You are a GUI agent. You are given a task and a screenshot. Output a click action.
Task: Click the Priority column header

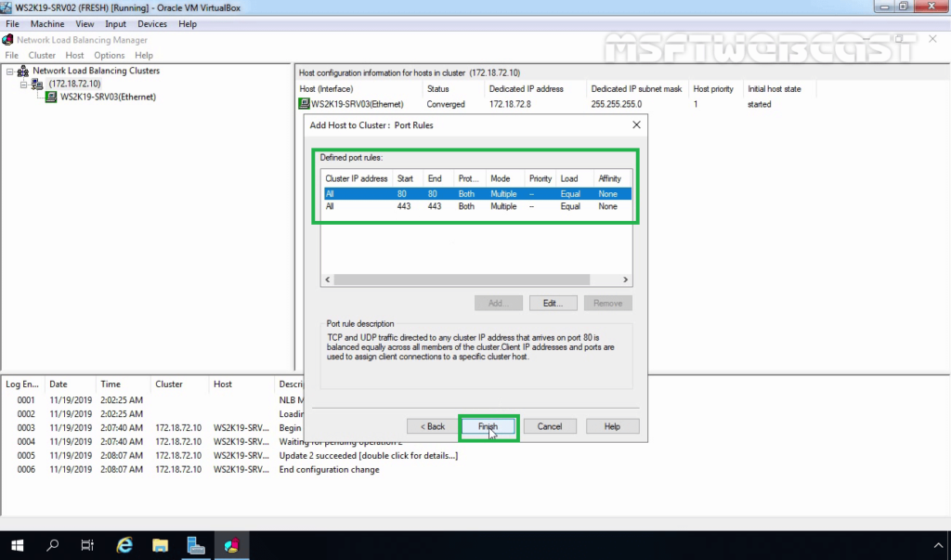(x=541, y=178)
